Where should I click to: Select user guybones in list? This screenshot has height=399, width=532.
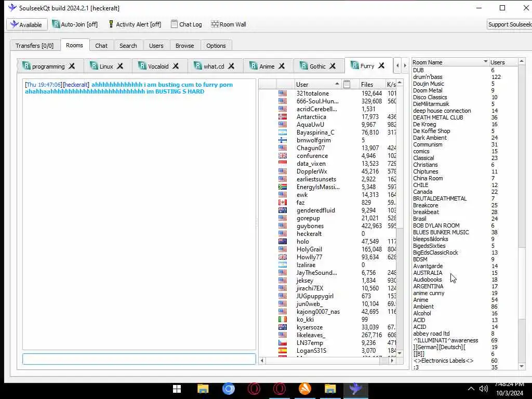point(310,226)
